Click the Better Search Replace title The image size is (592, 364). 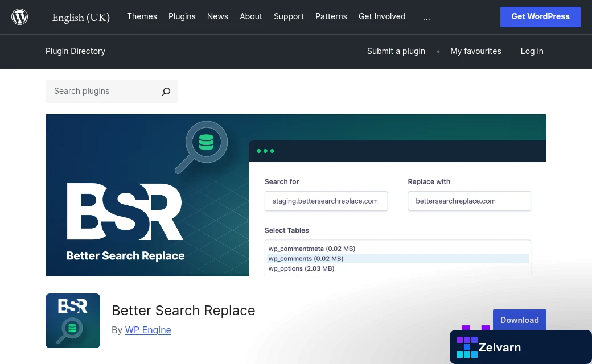point(183,311)
